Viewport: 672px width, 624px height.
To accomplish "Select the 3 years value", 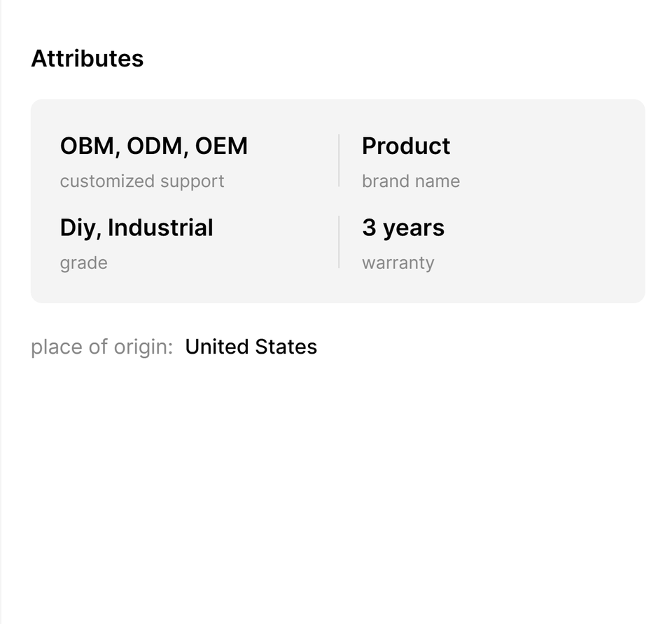I will [x=403, y=228].
